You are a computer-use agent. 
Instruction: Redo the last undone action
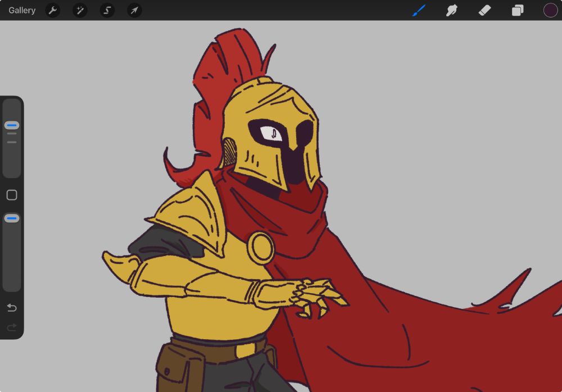(x=12, y=327)
